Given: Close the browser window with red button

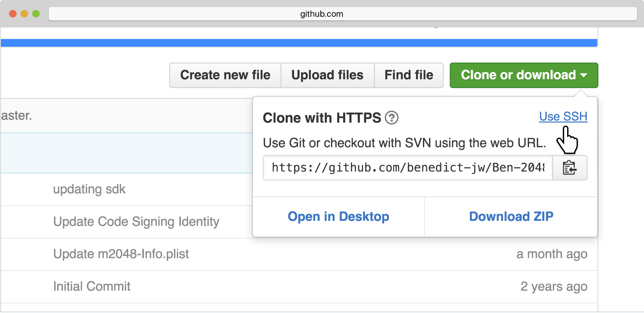Looking at the screenshot, I should (x=13, y=14).
